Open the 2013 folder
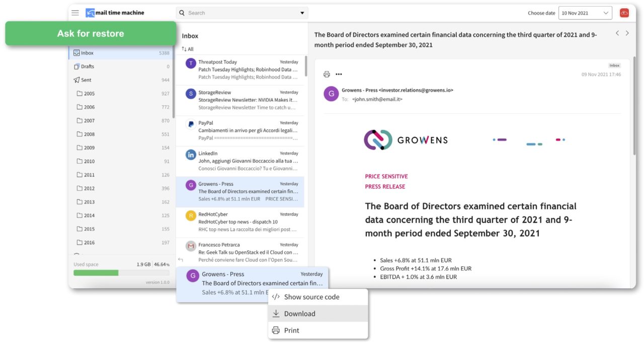Screen dimensions: 644x344 [x=121, y=202]
